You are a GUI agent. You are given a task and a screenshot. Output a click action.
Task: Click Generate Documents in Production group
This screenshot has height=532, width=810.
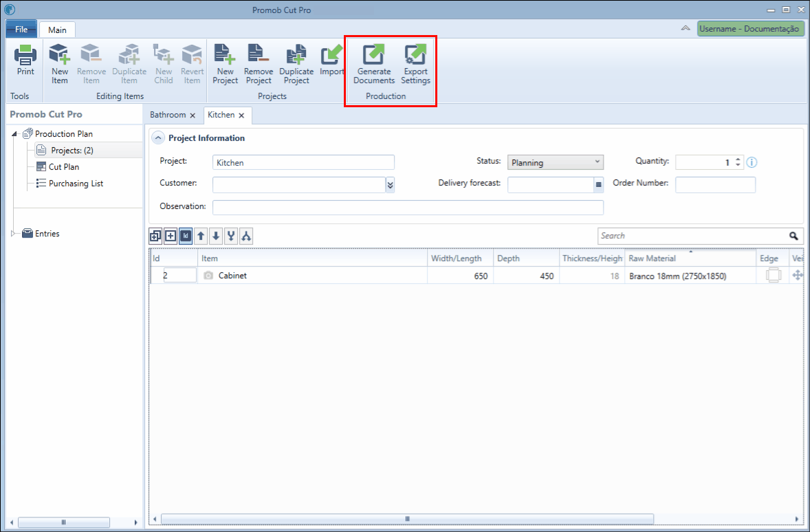pos(374,64)
